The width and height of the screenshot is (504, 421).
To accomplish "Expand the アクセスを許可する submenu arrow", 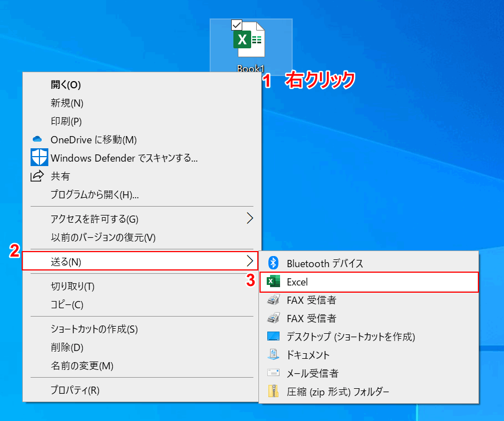I will coord(250,219).
